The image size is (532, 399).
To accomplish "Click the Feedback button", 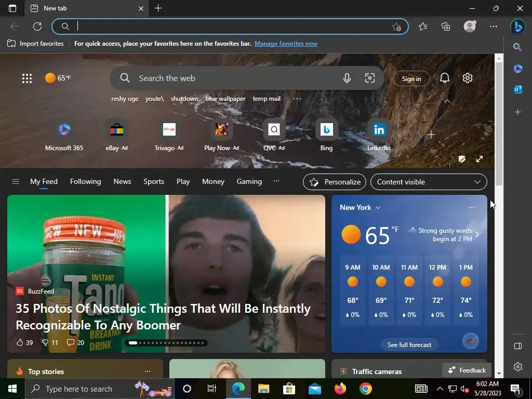I will pyautogui.click(x=467, y=370).
